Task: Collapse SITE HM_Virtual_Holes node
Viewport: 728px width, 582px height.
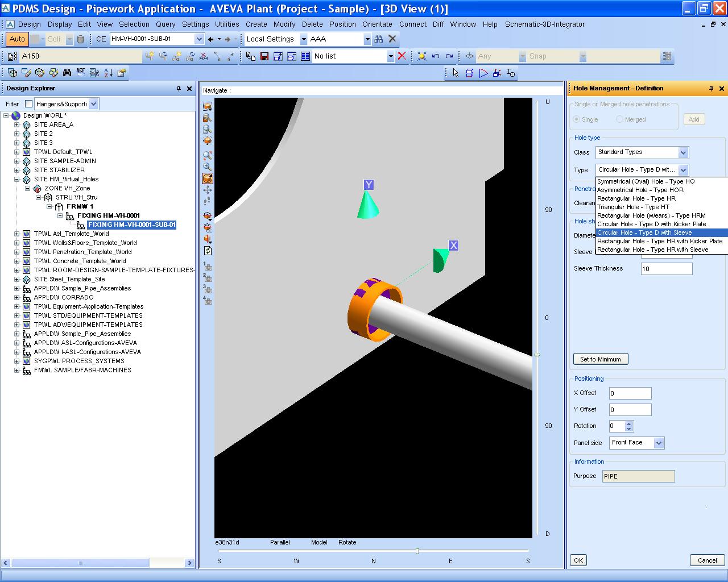Action: [16, 180]
